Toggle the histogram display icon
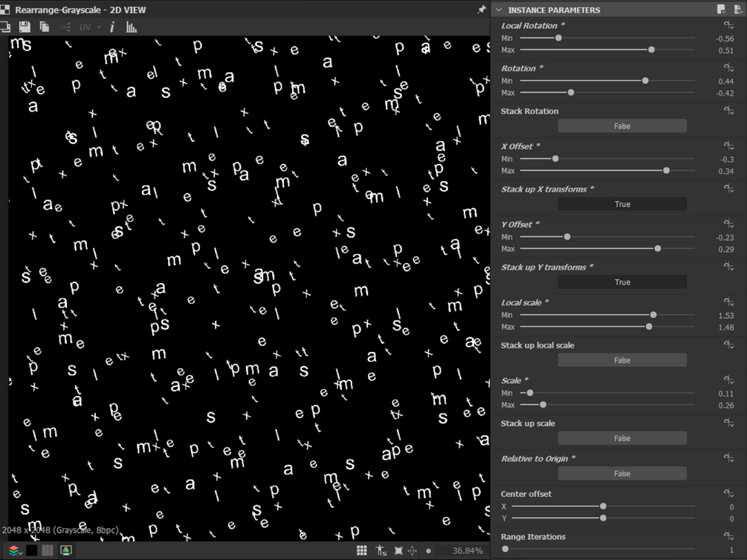 [x=132, y=27]
